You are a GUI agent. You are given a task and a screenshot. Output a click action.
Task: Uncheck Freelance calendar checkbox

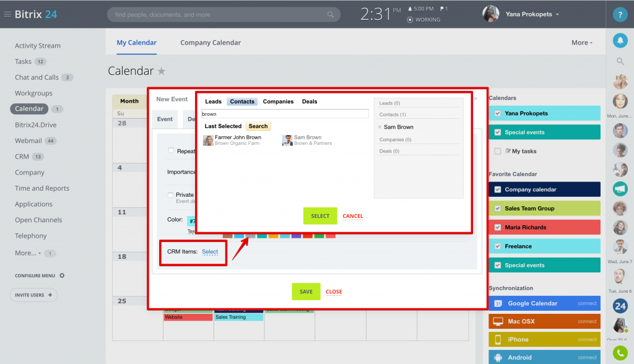click(x=498, y=246)
